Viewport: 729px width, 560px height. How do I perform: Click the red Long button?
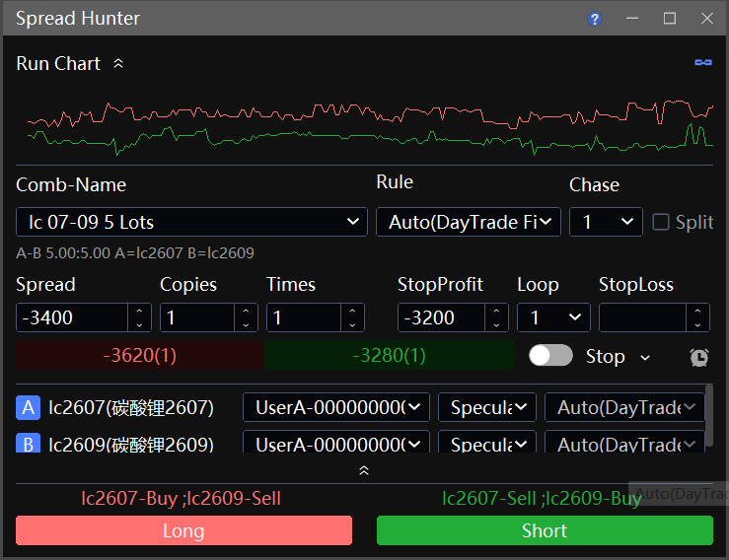point(183,530)
